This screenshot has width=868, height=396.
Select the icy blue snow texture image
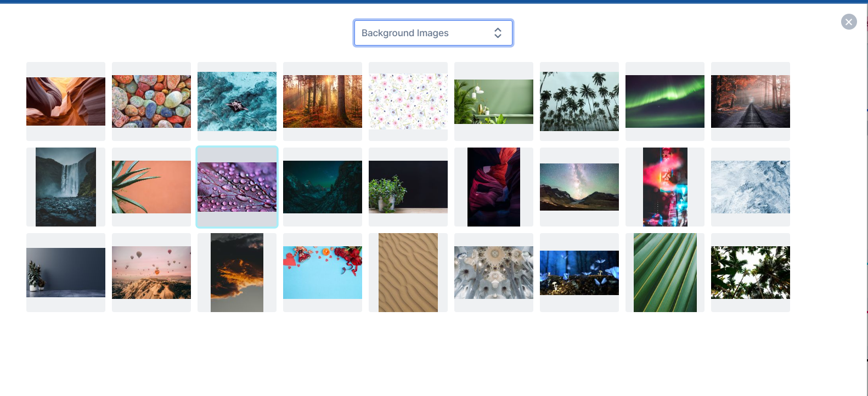(751, 187)
